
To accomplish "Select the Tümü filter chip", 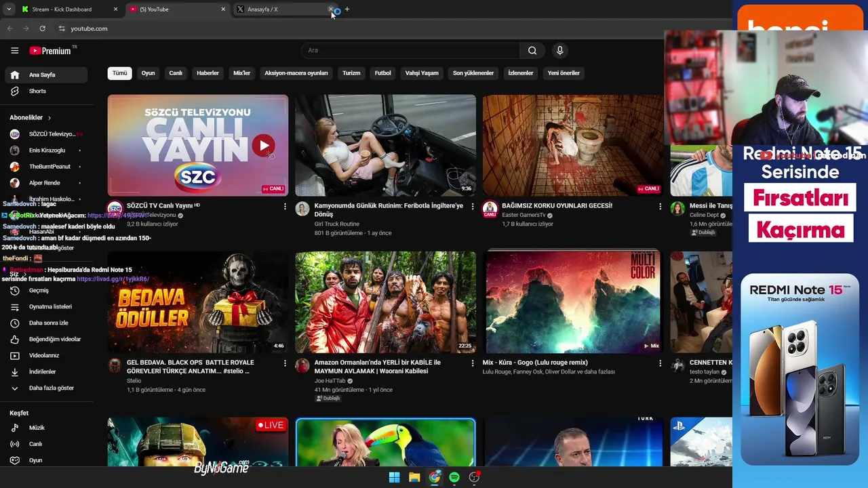I will (119, 73).
